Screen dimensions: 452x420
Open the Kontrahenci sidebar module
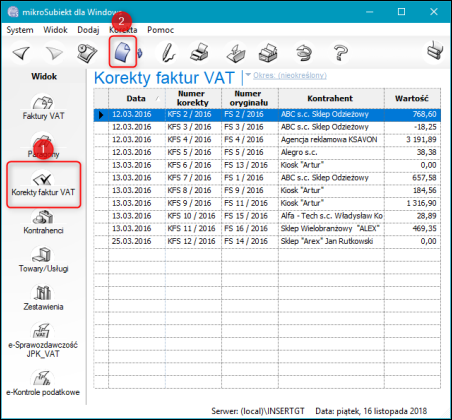pyautogui.click(x=43, y=222)
